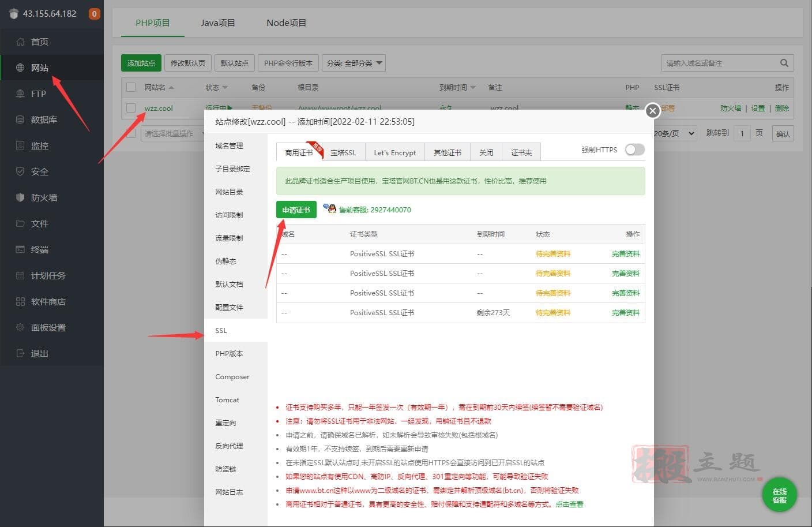
Task: Check the wzz.cool row checkbox
Action: (131, 108)
